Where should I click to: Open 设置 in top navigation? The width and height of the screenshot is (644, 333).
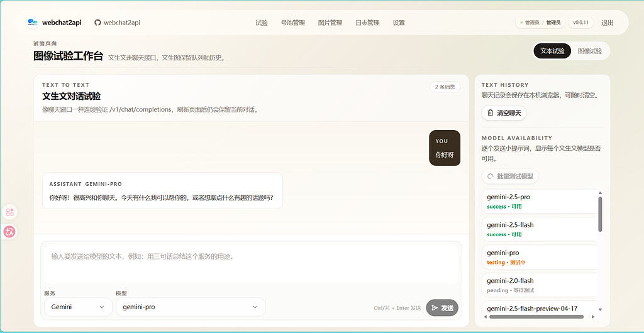(x=399, y=23)
